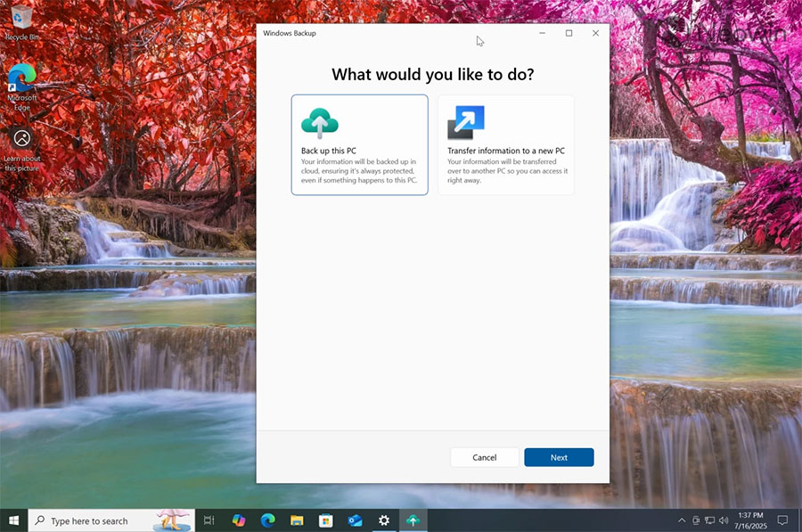This screenshot has width=802, height=532.
Task: Expand hidden icons in the system tray
Action: click(x=682, y=520)
